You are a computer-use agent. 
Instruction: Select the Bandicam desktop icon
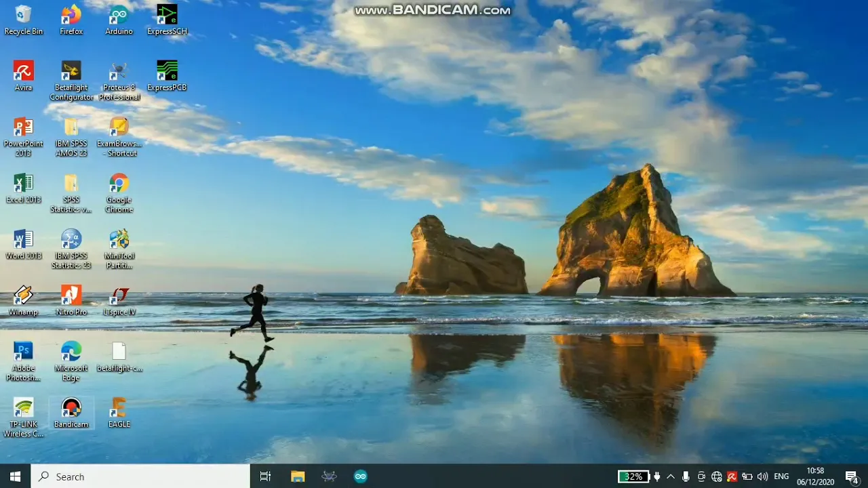[x=71, y=413]
